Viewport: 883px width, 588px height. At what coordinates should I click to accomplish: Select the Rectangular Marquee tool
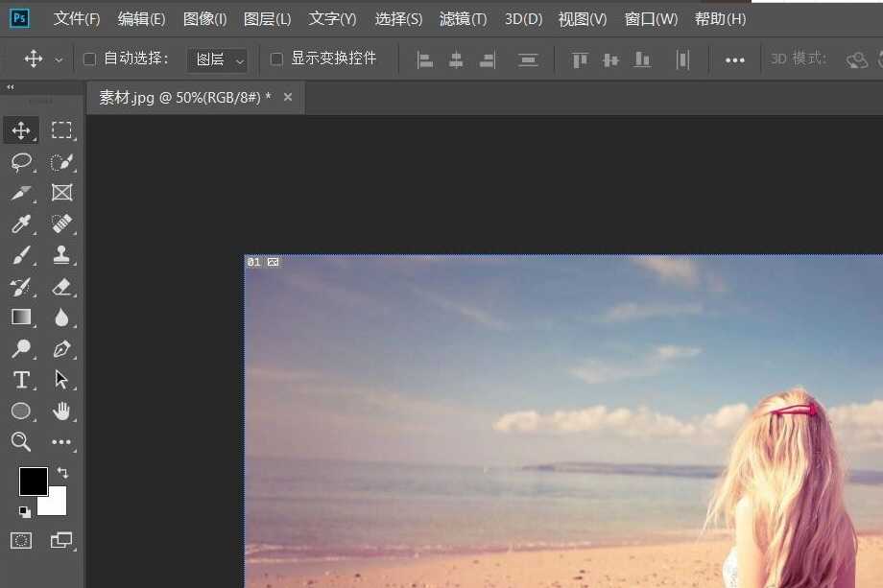coord(61,130)
